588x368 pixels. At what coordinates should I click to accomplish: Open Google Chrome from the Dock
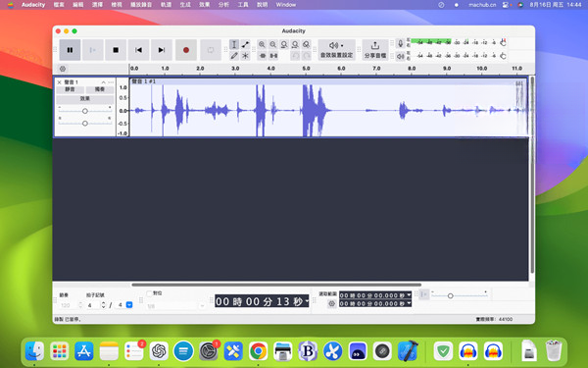click(258, 351)
